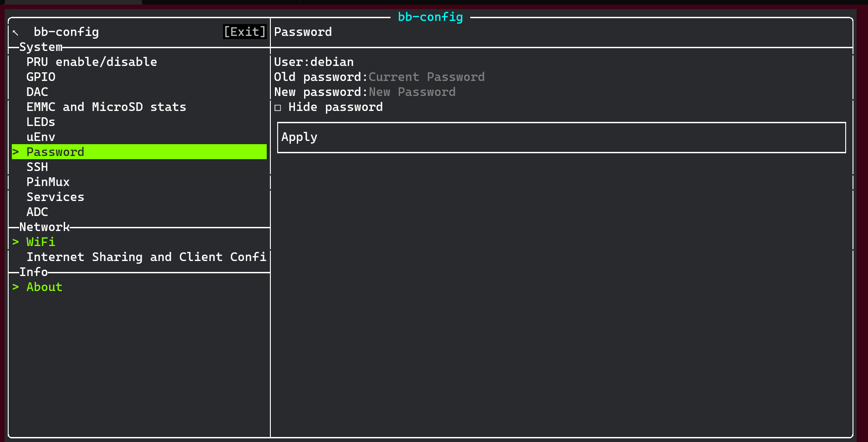This screenshot has width=868, height=442.
Task: Open the uEnv settings entry
Action: tap(41, 137)
